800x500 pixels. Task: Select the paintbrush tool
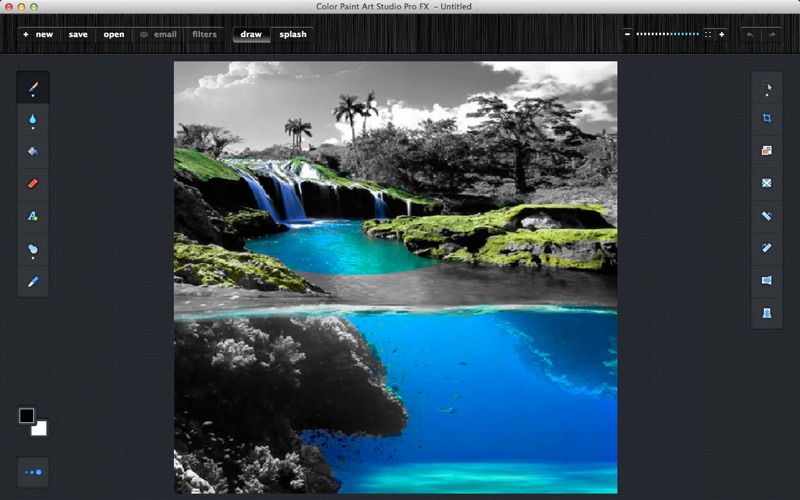click(x=33, y=87)
